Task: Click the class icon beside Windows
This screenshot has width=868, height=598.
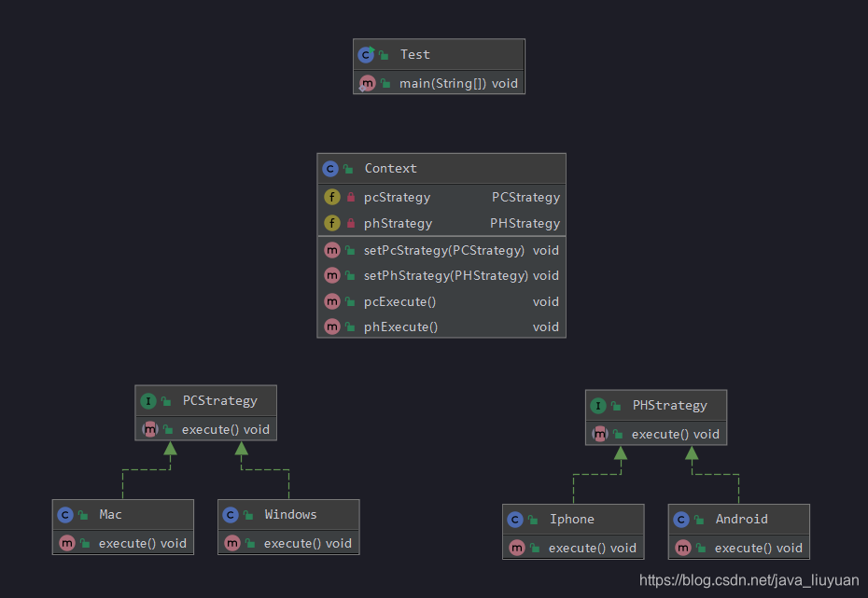Action: click(x=231, y=515)
